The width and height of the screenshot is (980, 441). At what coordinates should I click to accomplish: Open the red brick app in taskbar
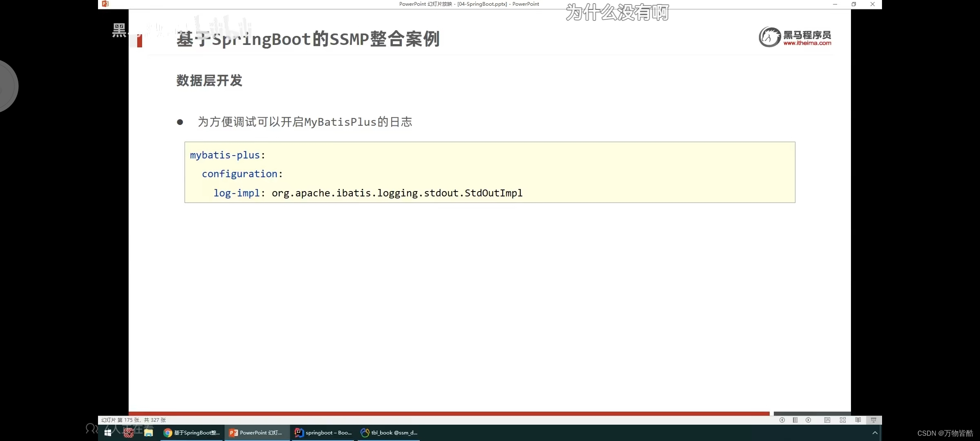coord(129,433)
